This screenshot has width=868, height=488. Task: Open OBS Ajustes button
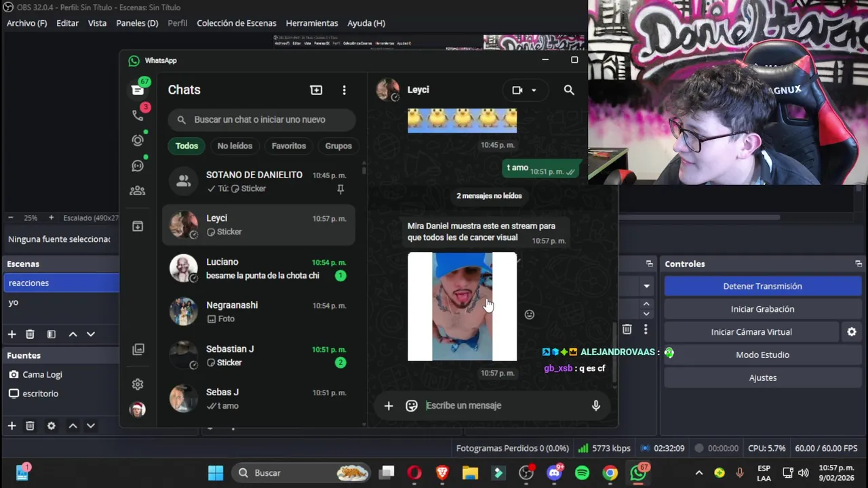[x=762, y=378]
